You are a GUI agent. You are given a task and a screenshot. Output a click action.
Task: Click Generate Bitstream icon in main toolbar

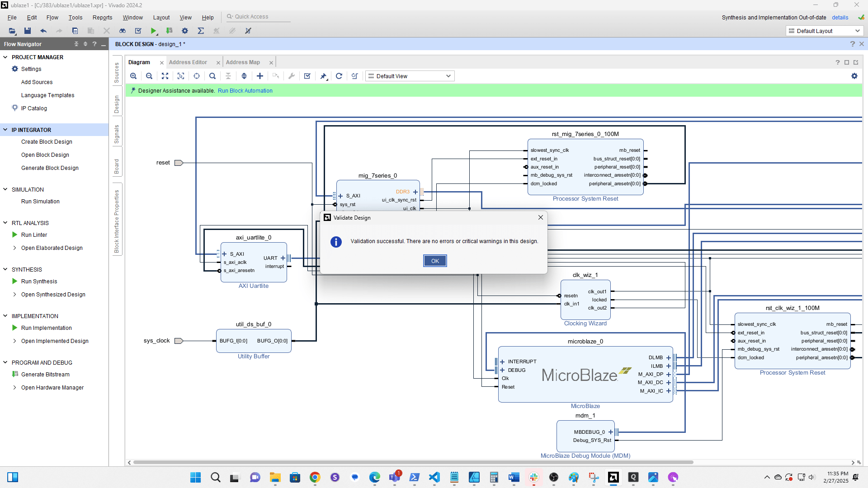pos(169,31)
